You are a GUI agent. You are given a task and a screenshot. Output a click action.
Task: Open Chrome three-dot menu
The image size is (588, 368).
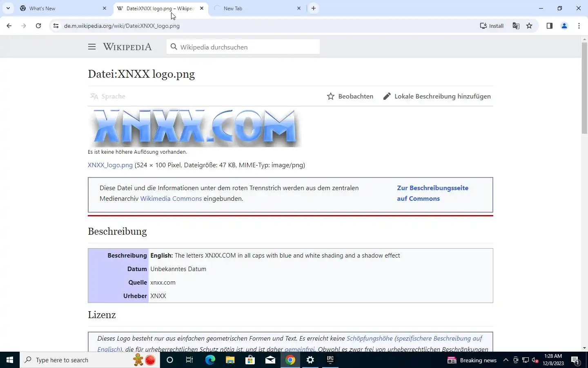[579, 26]
